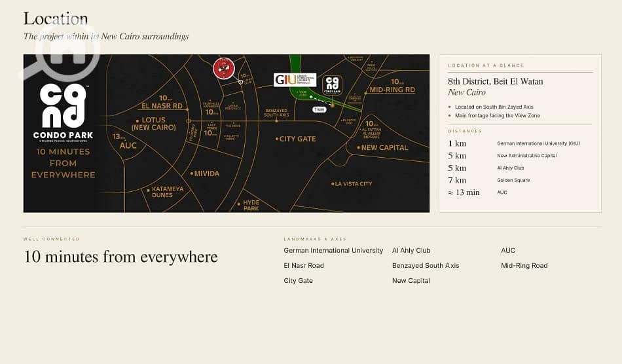Click the LOCATION AT A GLANCE header
The image size is (622, 364).
click(486, 65)
